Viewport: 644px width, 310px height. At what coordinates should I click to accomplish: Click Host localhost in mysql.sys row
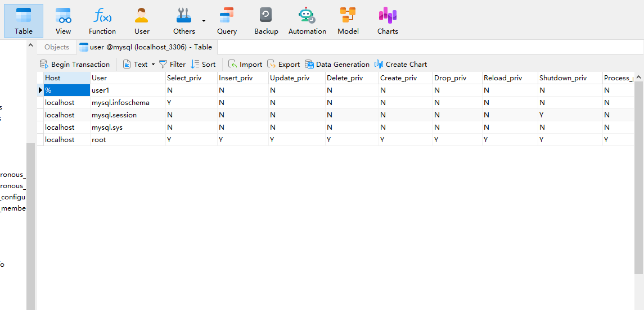[67, 127]
